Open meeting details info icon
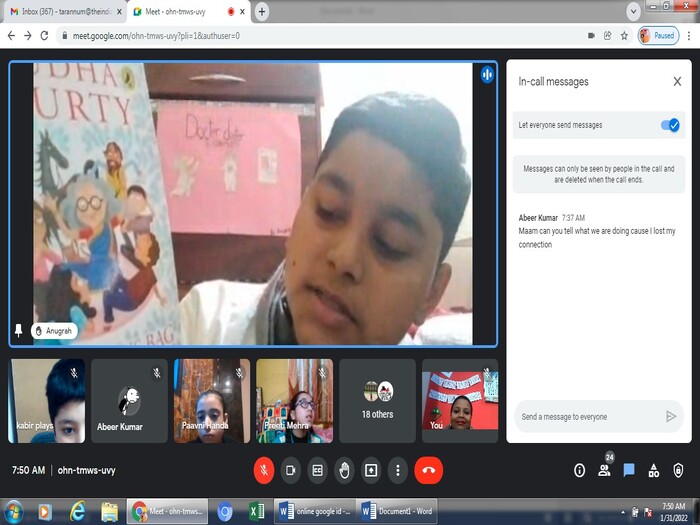The height and width of the screenshot is (525, 700). click(x=579, y=470)
